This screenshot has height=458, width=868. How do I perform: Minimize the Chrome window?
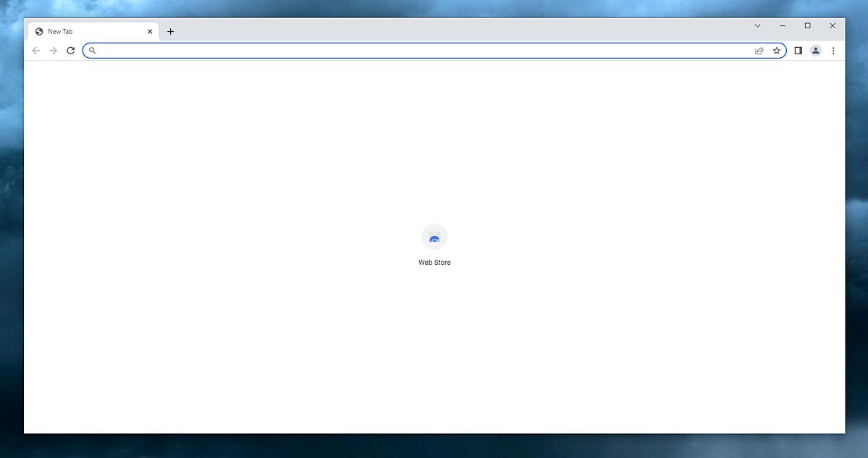[782, 25]
